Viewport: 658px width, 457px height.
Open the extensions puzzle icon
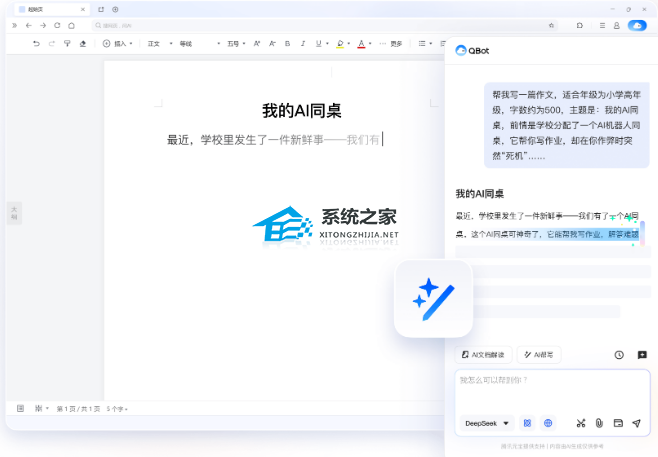click(580, 26)
